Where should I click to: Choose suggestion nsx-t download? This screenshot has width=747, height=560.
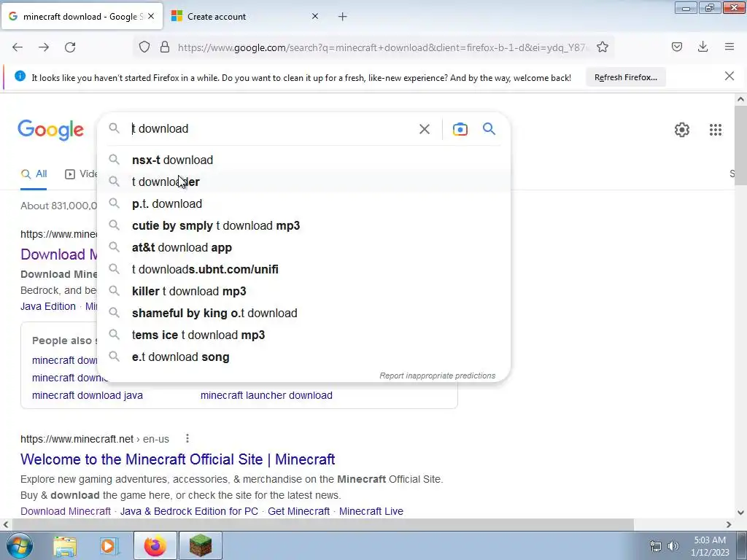tap(303, 160)
